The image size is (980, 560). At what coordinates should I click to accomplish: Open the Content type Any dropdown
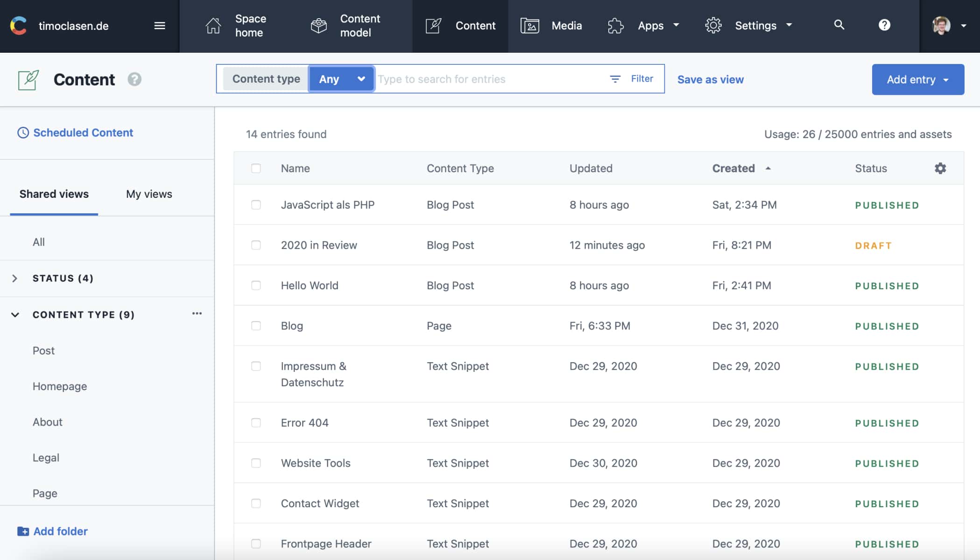click(341, 79)
